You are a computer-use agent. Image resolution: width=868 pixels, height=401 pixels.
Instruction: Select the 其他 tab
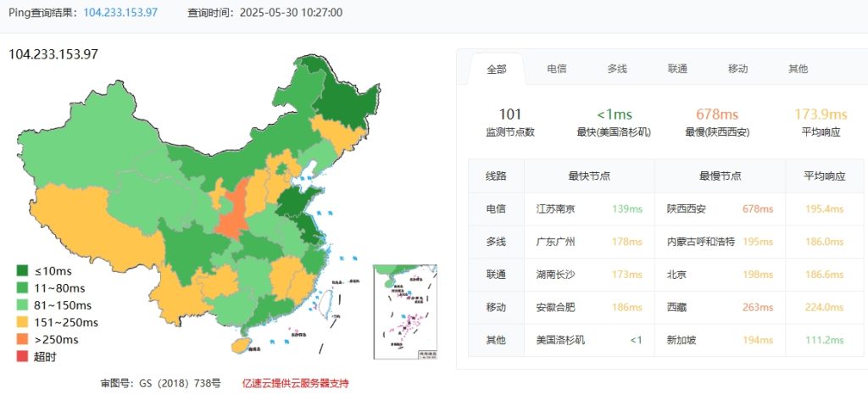pyautogui.click(x=798, y=69)
